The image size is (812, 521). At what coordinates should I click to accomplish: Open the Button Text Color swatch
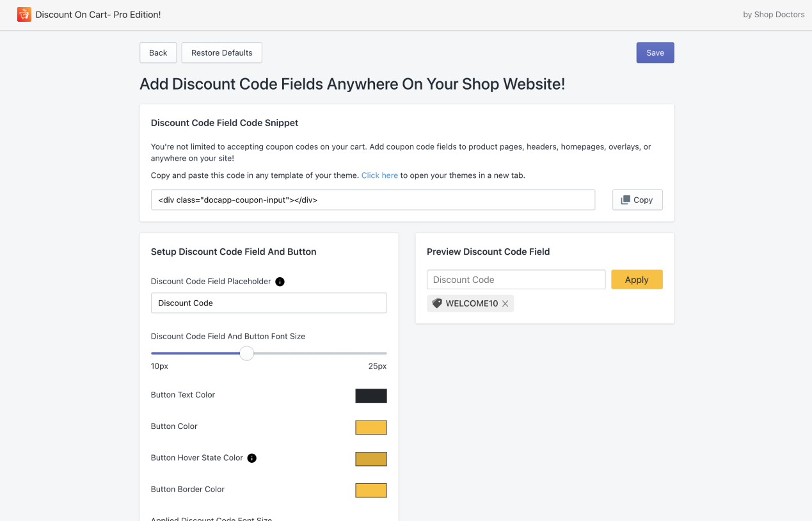(371, 396)
